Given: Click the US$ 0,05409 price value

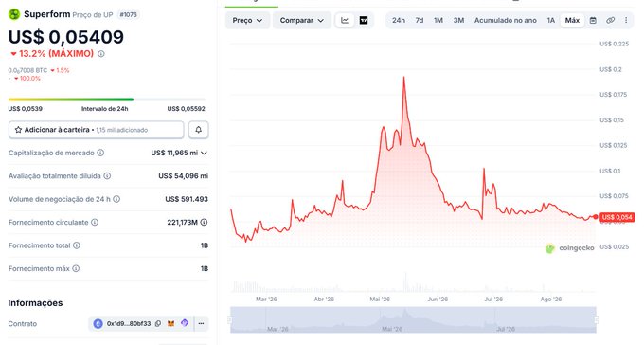Looking at the screenshot, I should coord(66,37).
